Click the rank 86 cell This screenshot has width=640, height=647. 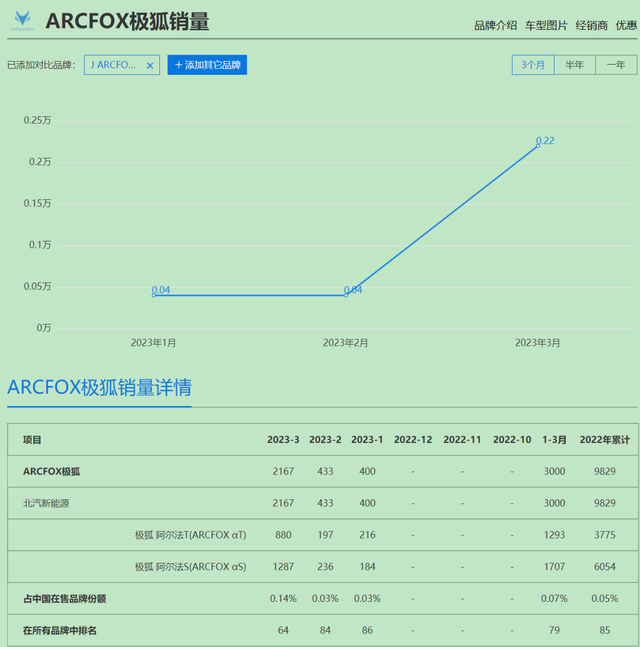pyautogui.click(x=367, y=630)
